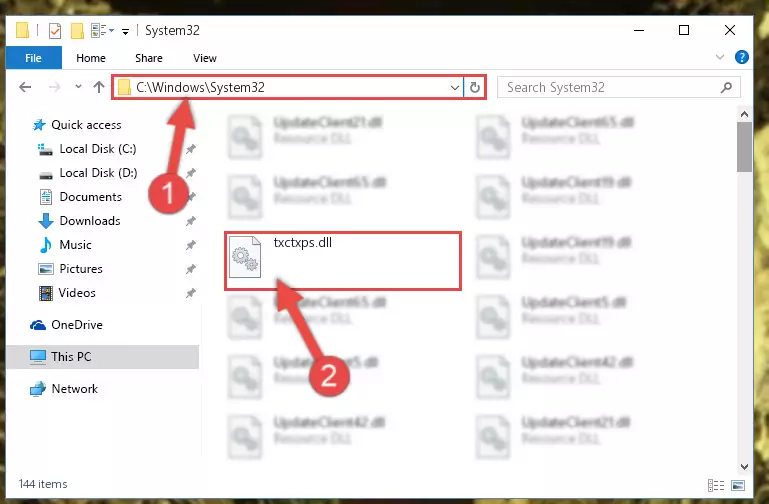Image resolution: width=769 pixels, height=504 pixels.
Task: Open the recent locations dropdown
Action: [x=78, y=87]
